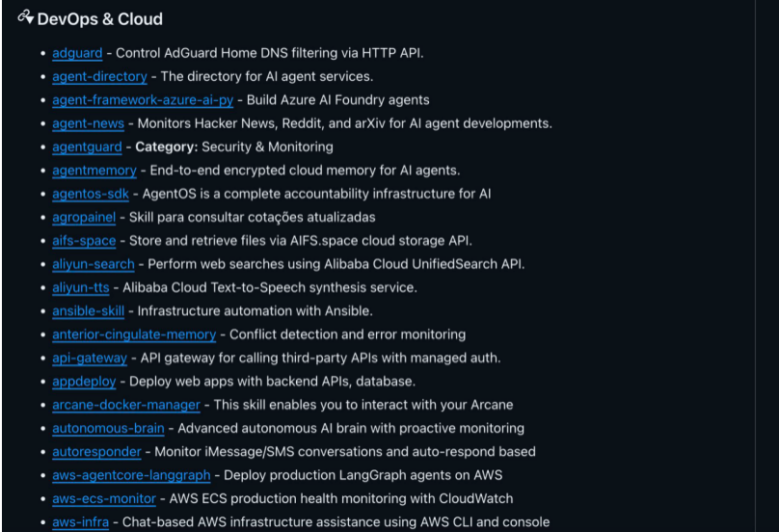Click the anchor link icon beside DevOps & Cloud
The width and height of the screenshot is (779, 532).
22,17
